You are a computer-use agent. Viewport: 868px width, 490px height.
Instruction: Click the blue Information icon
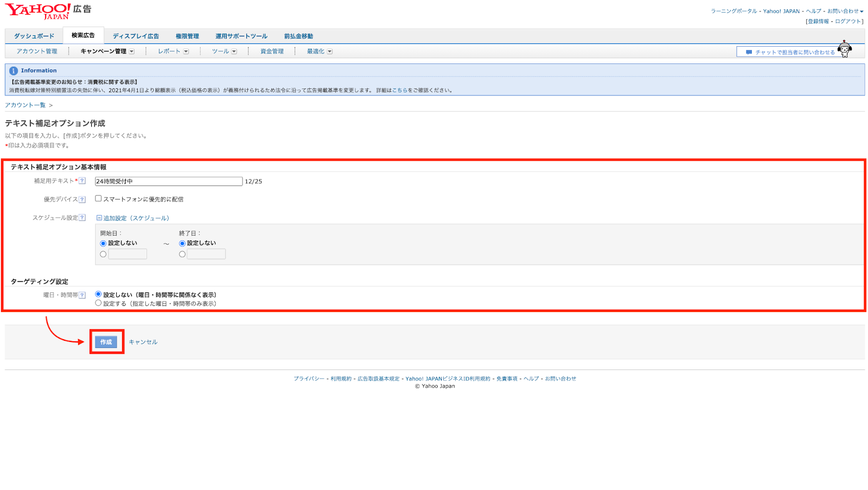pos(14,71)
